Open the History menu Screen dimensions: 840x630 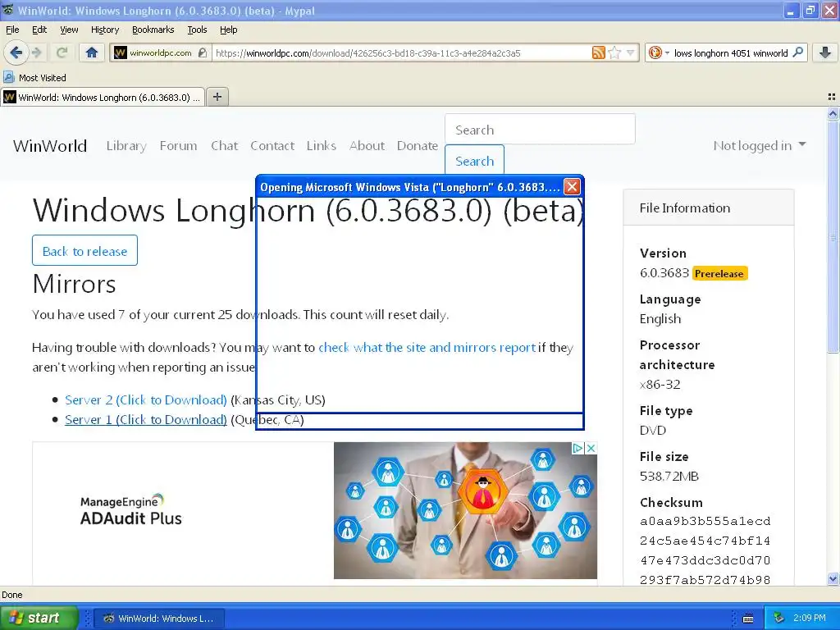coord(104,30)
